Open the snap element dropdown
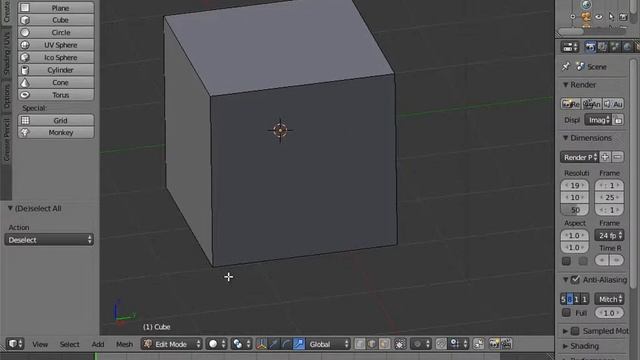Image resolution: width=640 pixels, height=360 pixels. pyautogui.click(x=458, y=344)
